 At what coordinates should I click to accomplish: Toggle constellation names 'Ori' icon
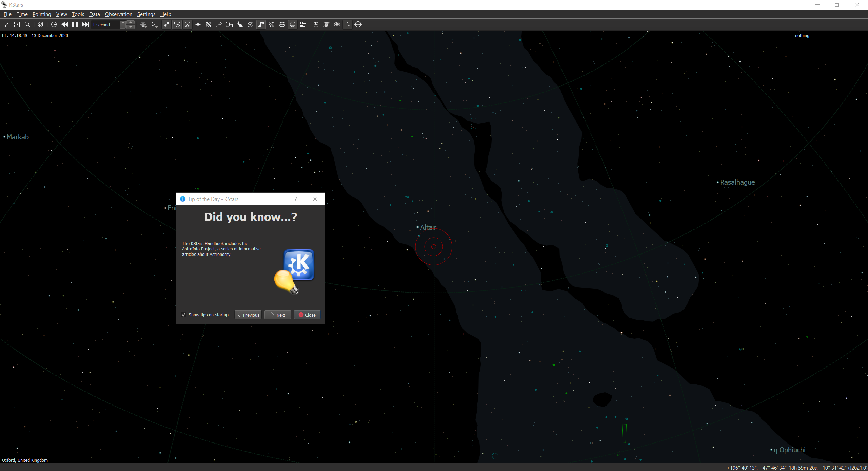(229, 24)
